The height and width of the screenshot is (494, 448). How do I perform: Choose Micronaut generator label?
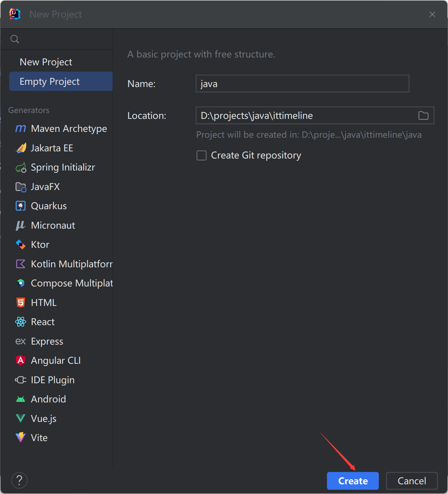[53, 225]
